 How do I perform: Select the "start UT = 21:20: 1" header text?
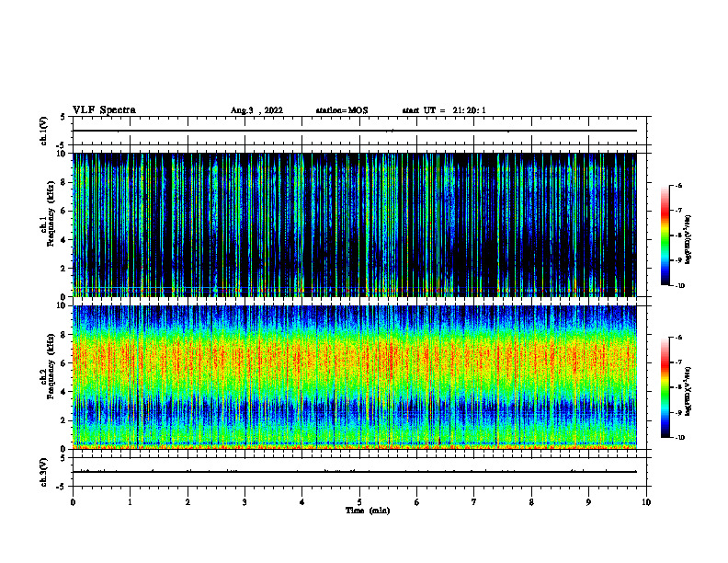[x=444, y=110]
